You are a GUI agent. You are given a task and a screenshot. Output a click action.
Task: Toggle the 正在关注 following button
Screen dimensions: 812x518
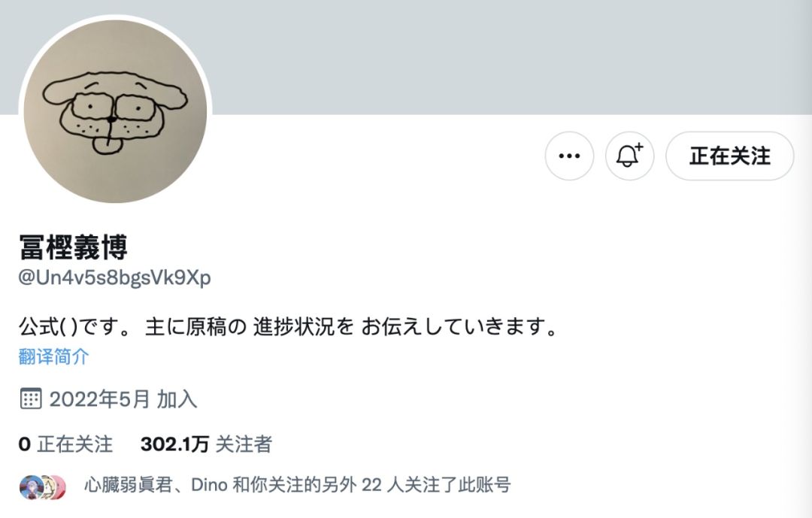tap(729, 156)
